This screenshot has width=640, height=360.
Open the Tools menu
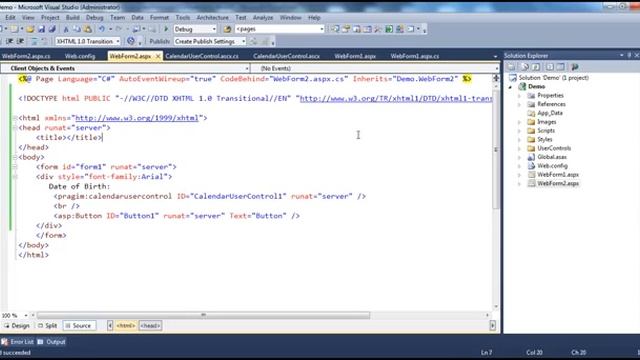[182, 18]
